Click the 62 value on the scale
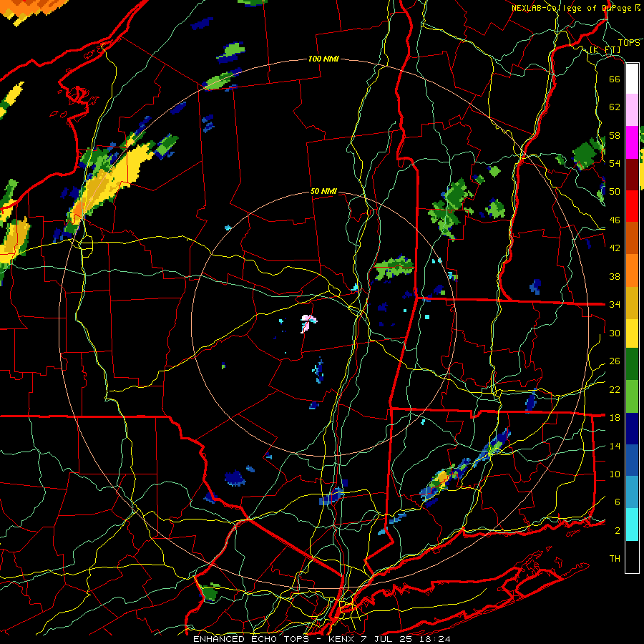The width and height of the screenshot is (644, 644). [x=615, y=107]
